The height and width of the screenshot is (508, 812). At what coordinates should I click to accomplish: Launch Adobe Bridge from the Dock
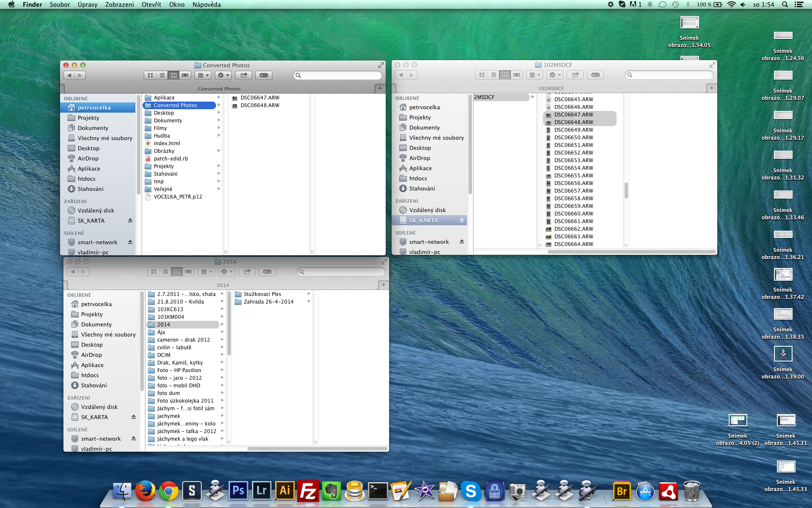(621, 491)
